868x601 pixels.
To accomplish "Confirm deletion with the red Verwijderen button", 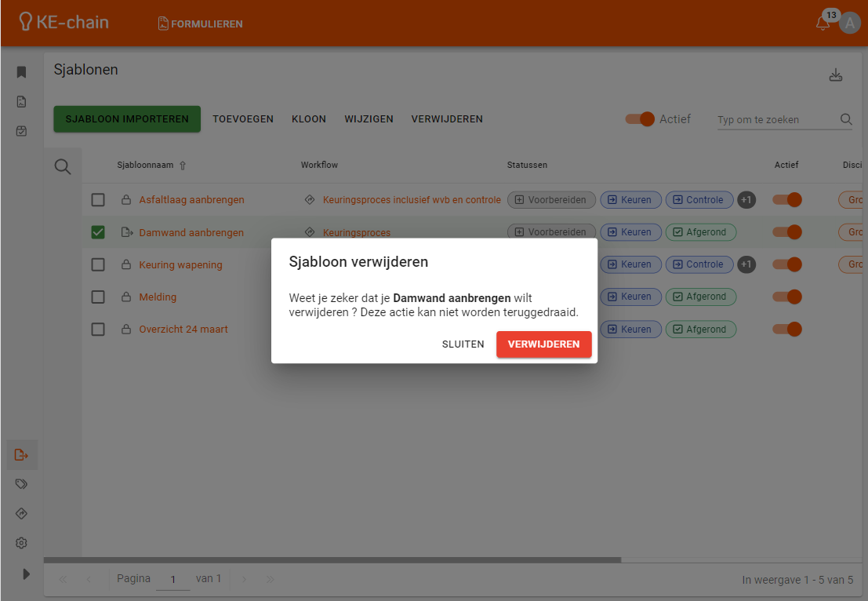I will (x=543, y=344).
